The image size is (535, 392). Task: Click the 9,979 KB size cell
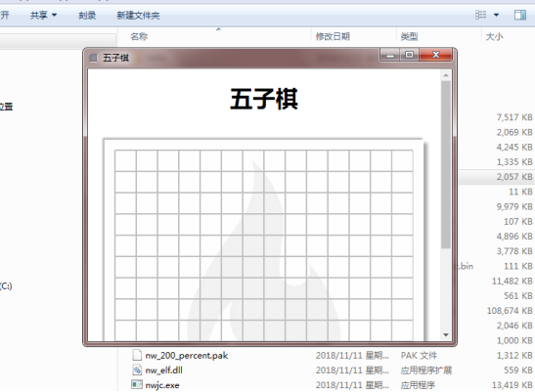514,206
